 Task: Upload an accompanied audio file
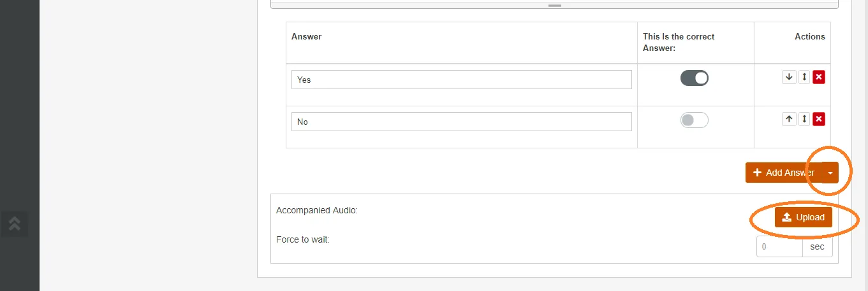(x=804, y=217)
